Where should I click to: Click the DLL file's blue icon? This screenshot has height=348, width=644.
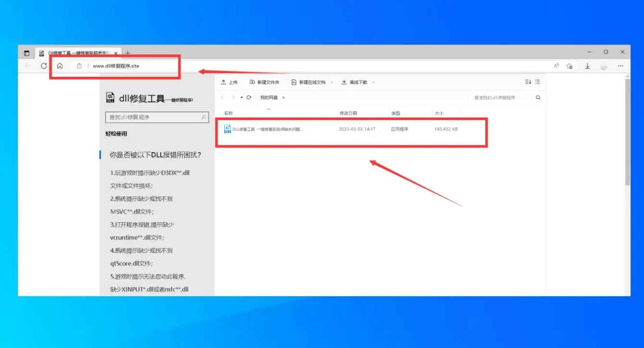[227, 129]
